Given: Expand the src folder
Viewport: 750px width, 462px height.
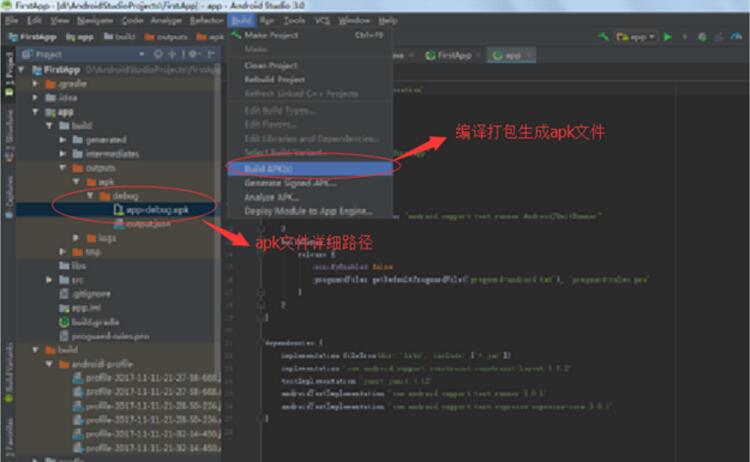Looking at the screenshot, I should 49,280.
